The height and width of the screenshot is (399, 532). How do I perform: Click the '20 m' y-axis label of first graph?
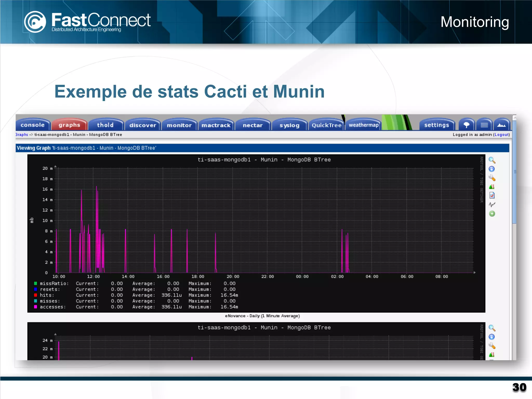[48, 168]
